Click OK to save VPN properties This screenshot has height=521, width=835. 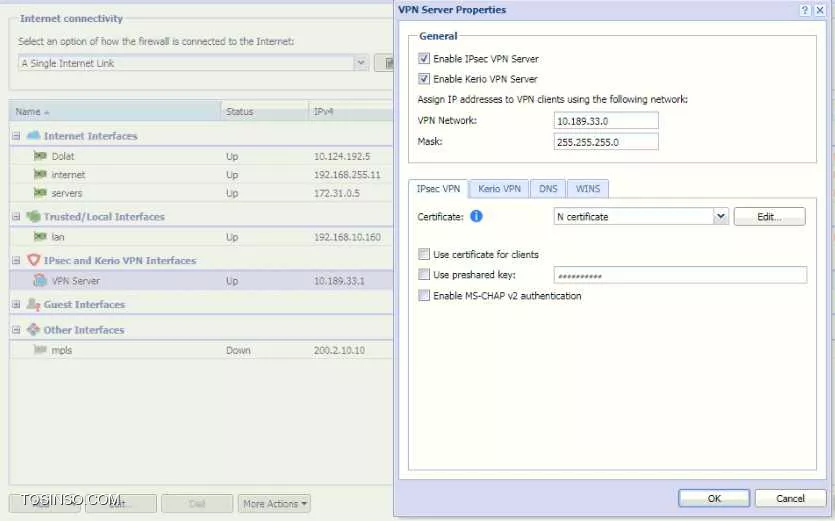(x=714, y=499)
